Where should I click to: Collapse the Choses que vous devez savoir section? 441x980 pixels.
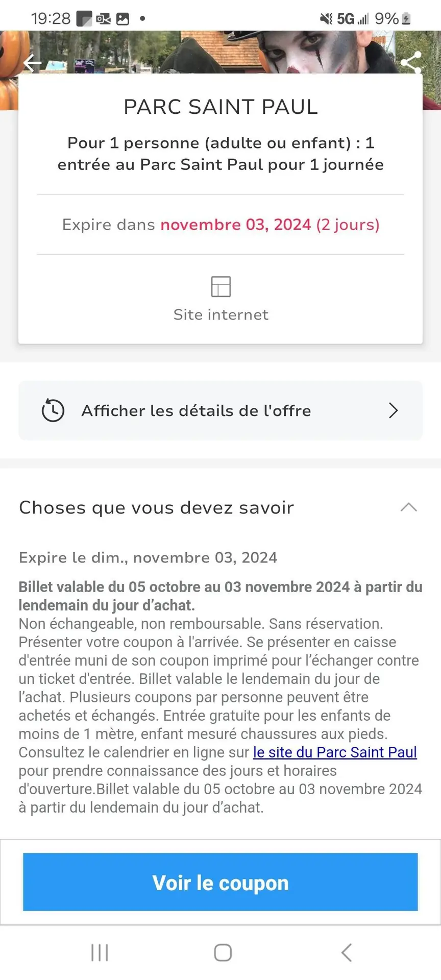[409, 507]
